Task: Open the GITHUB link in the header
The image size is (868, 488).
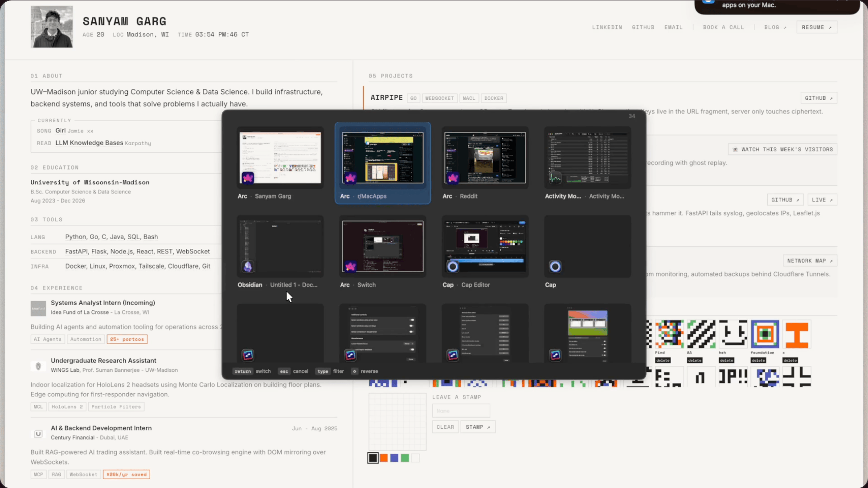Action: pos(643,27)
